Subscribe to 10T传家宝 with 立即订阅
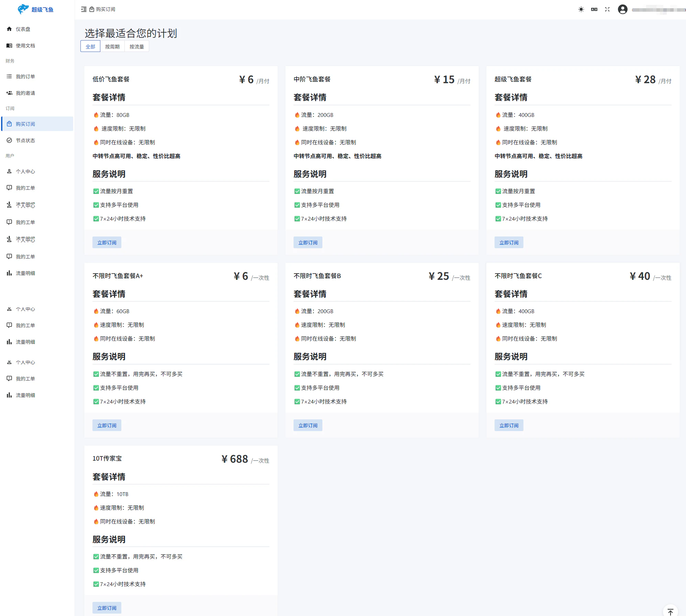The height and width of the screenshot is (616, 686). pyautogui.click(x=107, y=608)
